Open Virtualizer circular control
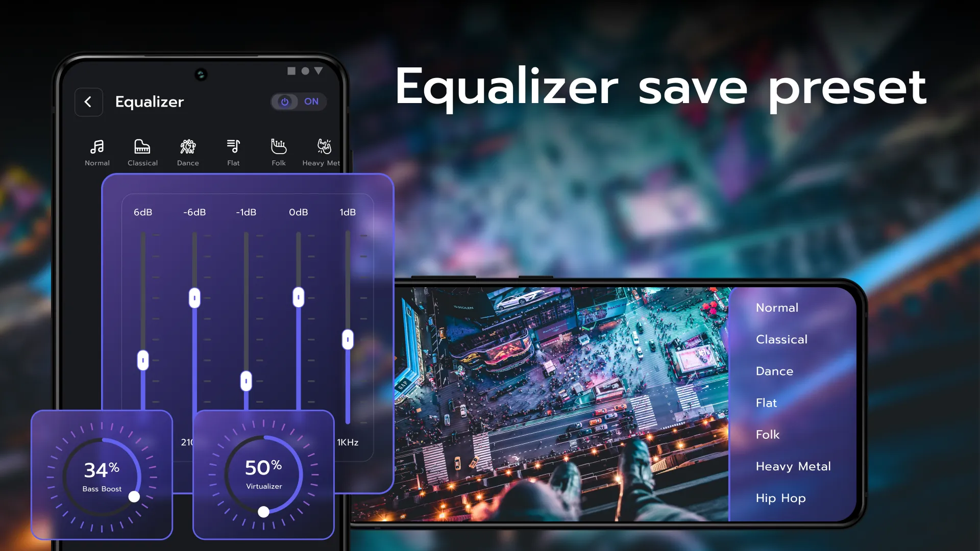This screenshot has height=551, width=980. pos(263,474)
